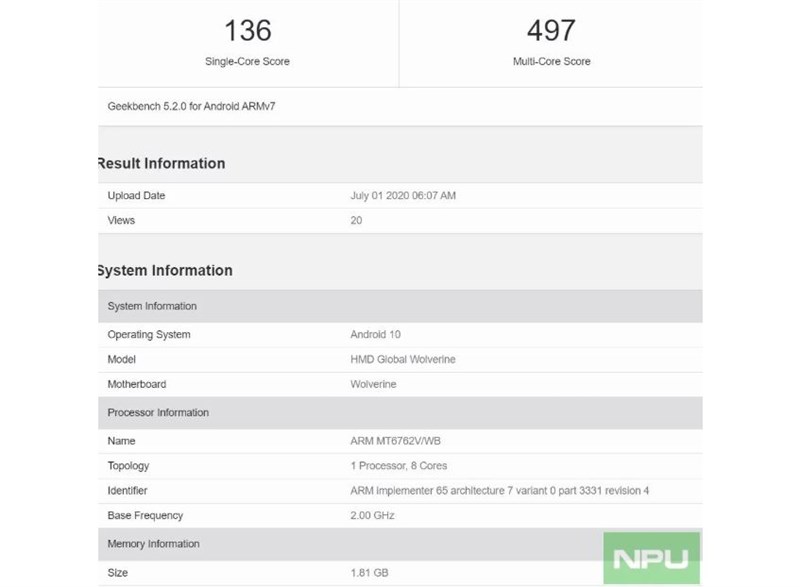
Task: Select the Identifier label
Action: [128, 491]
